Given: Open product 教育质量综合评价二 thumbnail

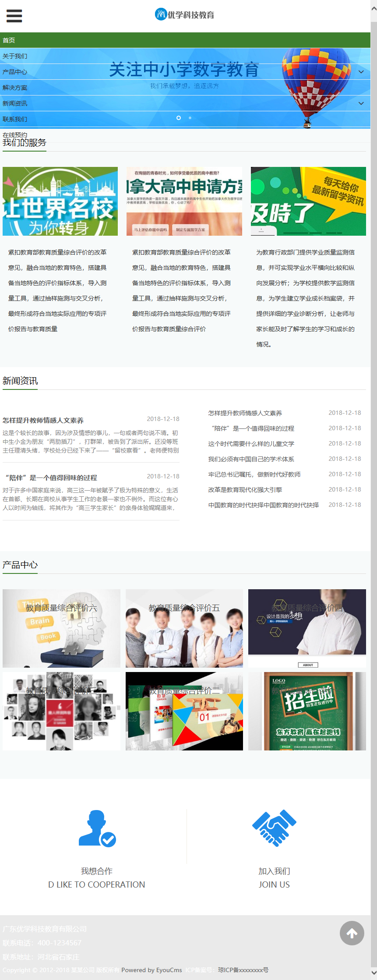Looking at the screenshot, I should 184,711.
